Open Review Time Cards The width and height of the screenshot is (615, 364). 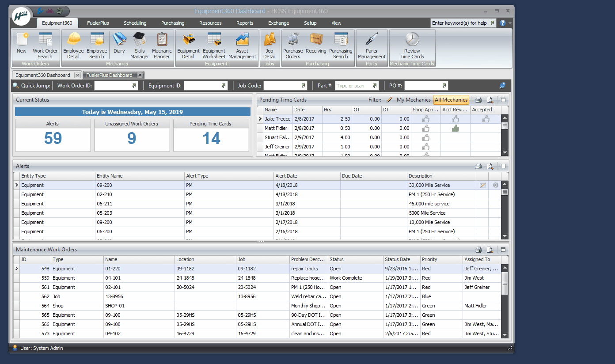412,45
